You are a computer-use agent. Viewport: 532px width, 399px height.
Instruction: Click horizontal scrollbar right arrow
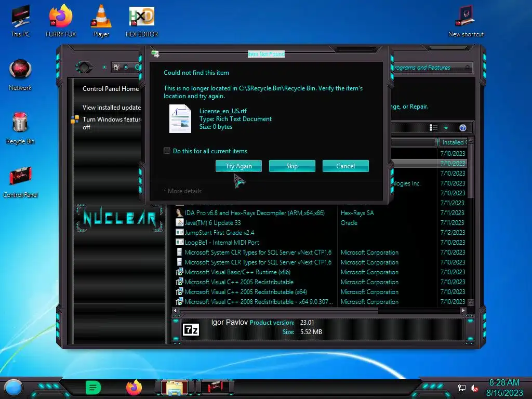463,310
